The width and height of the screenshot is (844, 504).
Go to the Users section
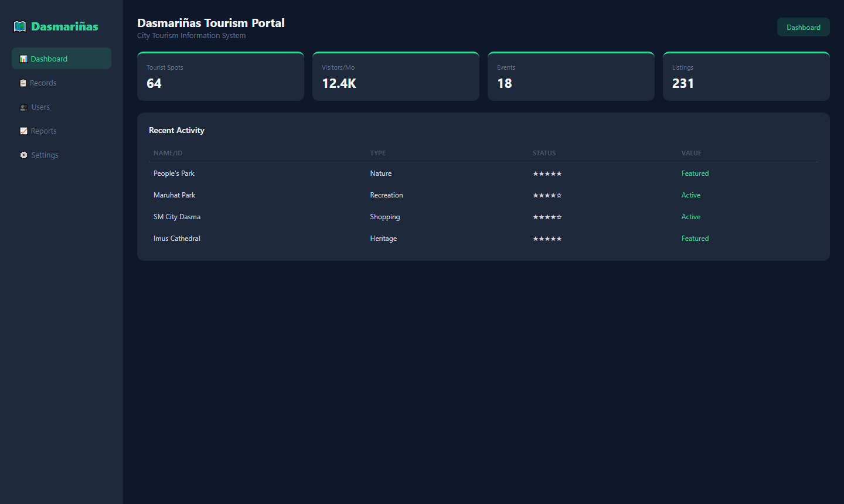coord(62,107)
